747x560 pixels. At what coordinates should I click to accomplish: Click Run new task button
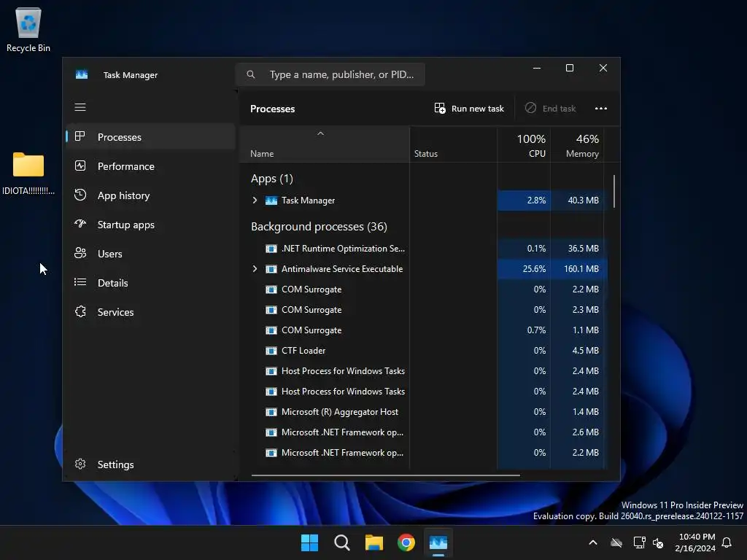pyautogui.click(x=469, y=109)
